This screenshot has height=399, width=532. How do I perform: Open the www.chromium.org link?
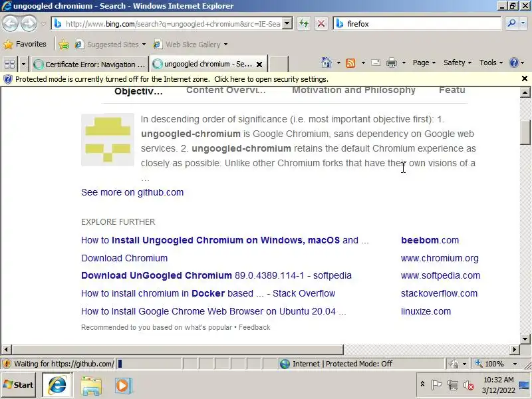[440, 258]
